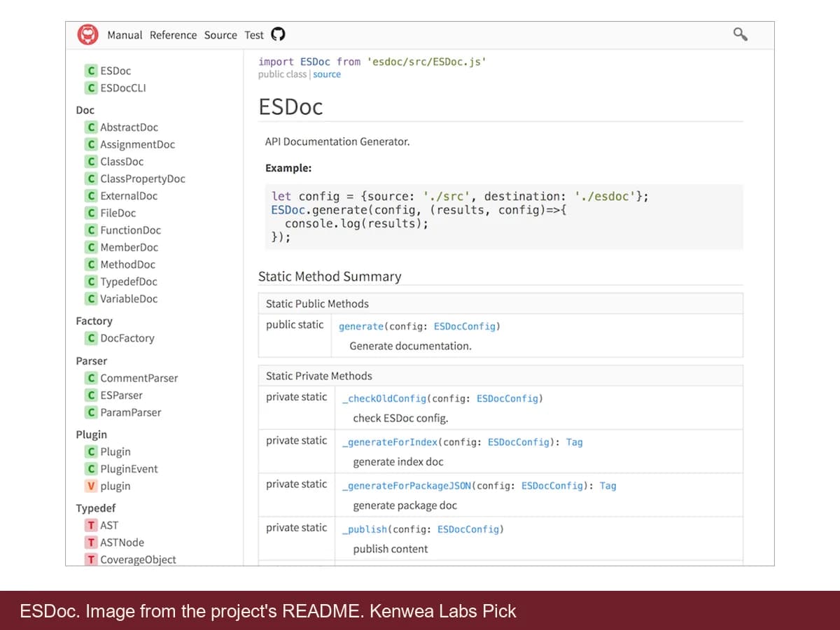This screenshot has width=840, height=630.
Task: Open VariableDoc sidebar entry
Action: point(129,299)
